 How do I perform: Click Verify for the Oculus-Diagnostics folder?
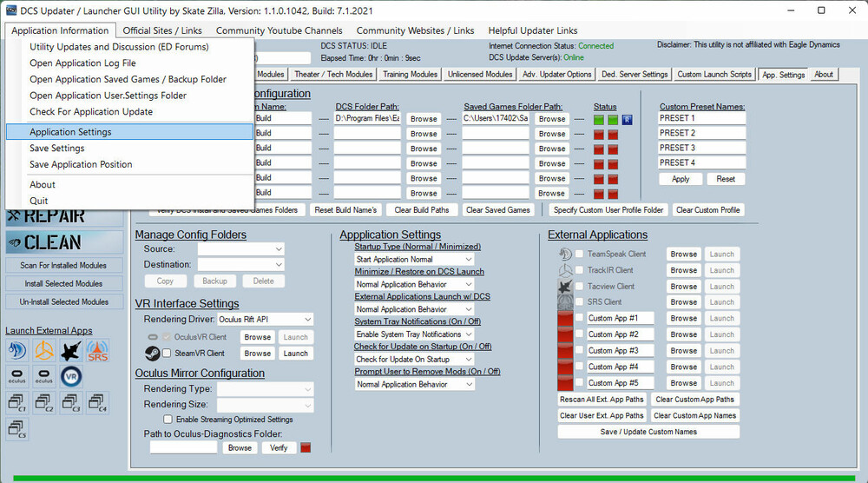pos(279,447)
